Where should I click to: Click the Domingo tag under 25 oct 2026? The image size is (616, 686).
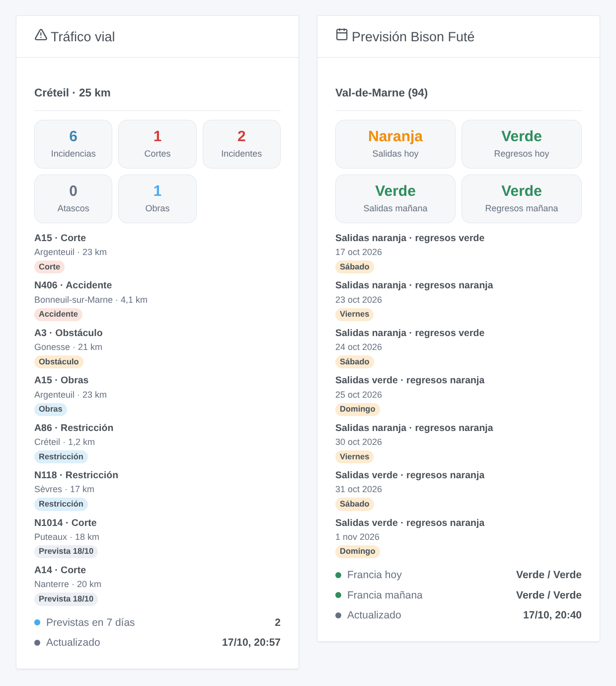pos(358,409)
